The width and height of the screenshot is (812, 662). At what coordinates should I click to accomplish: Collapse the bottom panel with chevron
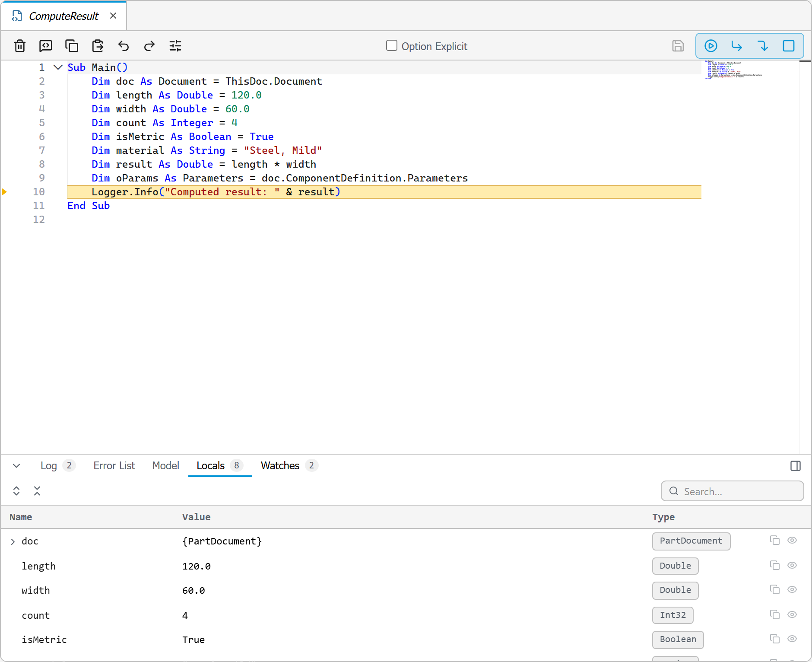tap(16, 466)
